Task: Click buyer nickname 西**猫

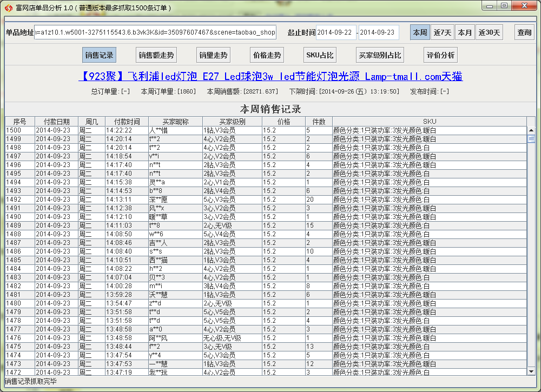Action: tap(175, 260)
